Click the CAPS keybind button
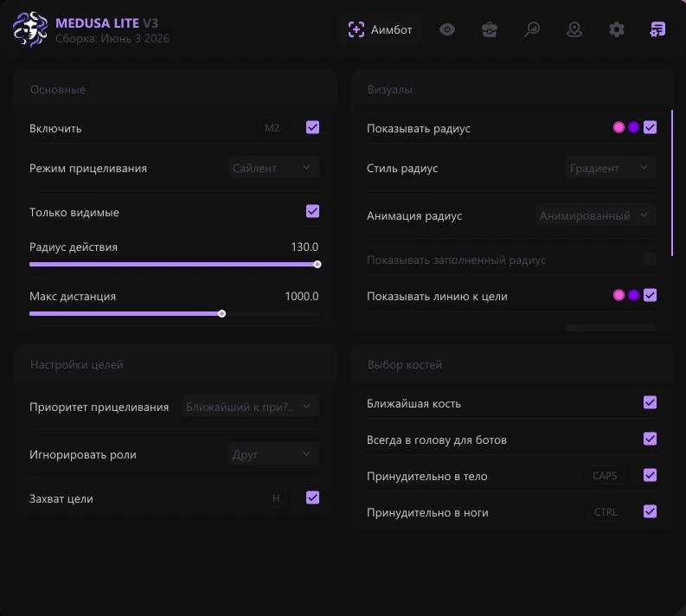Image resolution: width=686 pixels, height=616 pixels. tap(605, 476)
